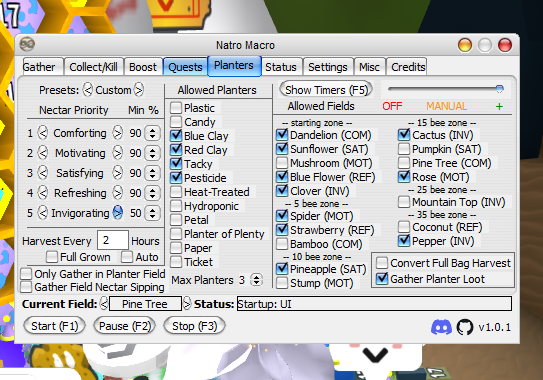Check the Full Grown option
The width and height of the screenshot is (543, 380).
tap(52, 257)
